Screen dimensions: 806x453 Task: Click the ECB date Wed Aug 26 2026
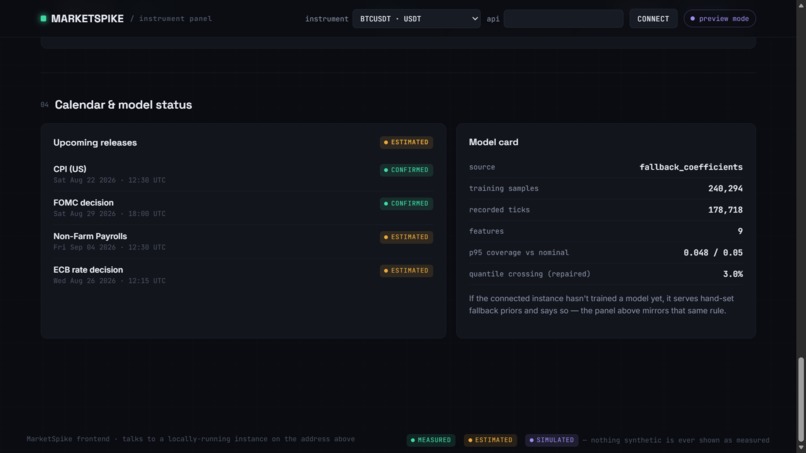click(x=84, y=281)
